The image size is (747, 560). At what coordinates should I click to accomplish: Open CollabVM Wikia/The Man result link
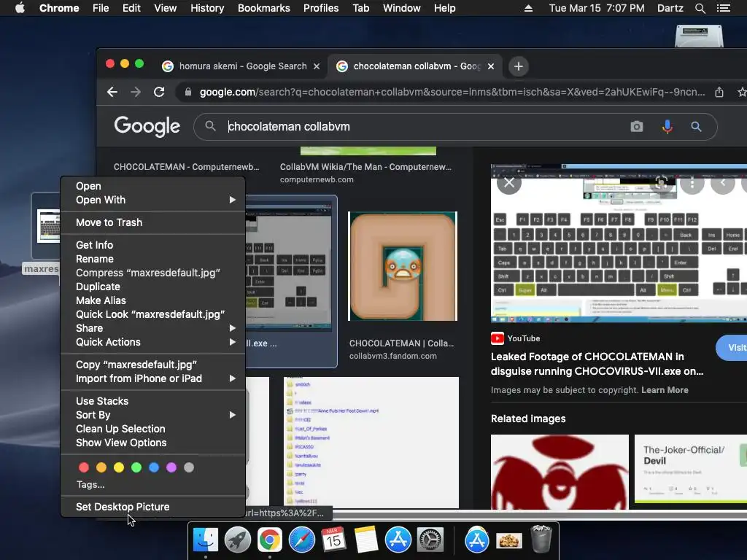[x=365, y=167]
